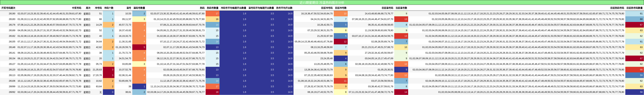
Task: Click the dark blue cold count cell 0
Action: pos(109,92)
